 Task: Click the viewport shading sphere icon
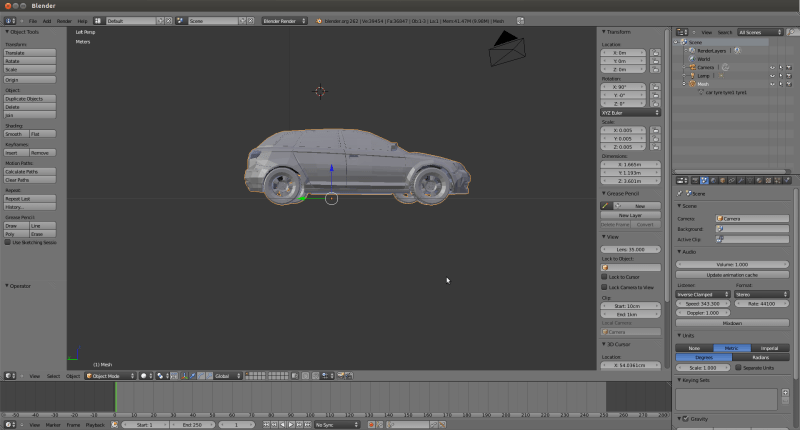pos(144,376)
